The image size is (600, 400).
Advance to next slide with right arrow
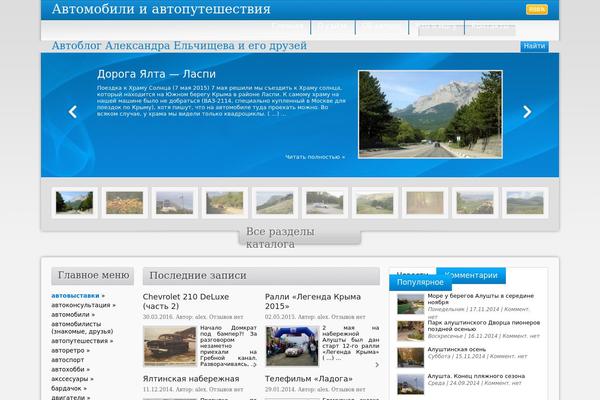point(527,112)
